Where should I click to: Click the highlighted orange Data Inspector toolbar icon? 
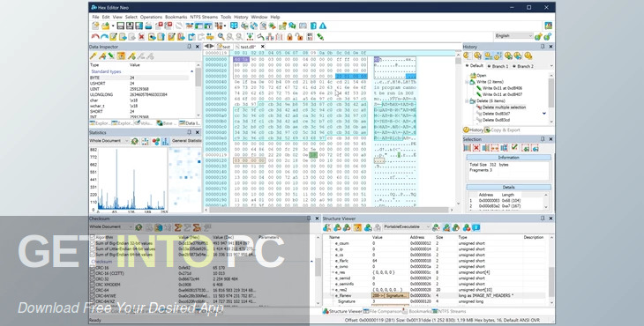[x=121, y=56]
